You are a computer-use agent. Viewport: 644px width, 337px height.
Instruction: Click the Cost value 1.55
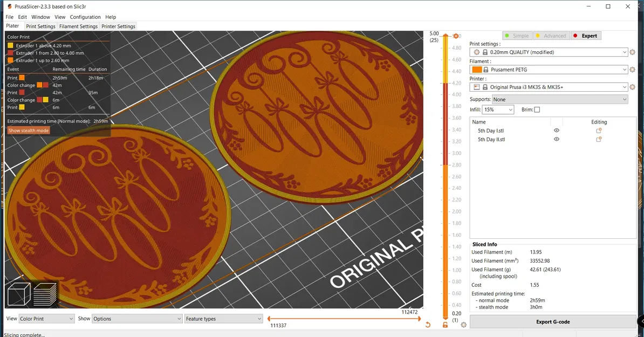click(535, 285)
